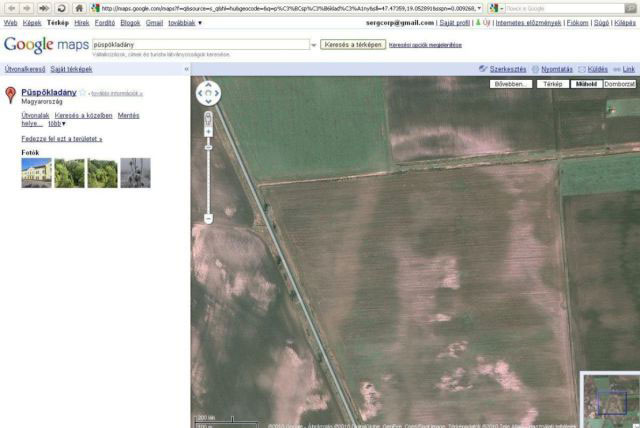The height and width of the screenshot is (428, 640).
Task: Pan the map right with arrow
Action: coord(217,93)
